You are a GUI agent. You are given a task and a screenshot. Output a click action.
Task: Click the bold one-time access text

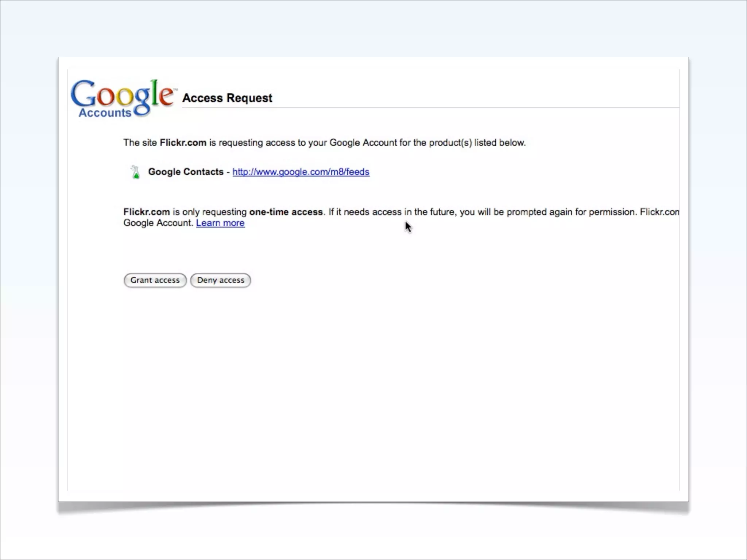(286, 212)
